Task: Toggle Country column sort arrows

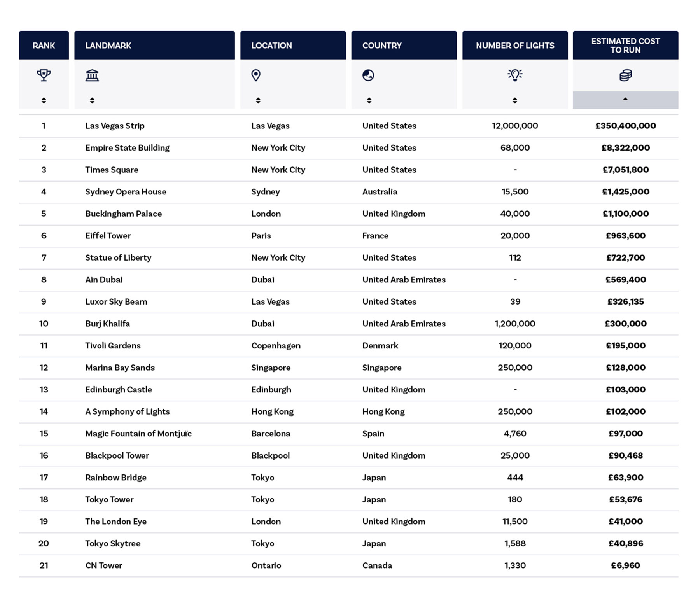Action: (369, 100)
